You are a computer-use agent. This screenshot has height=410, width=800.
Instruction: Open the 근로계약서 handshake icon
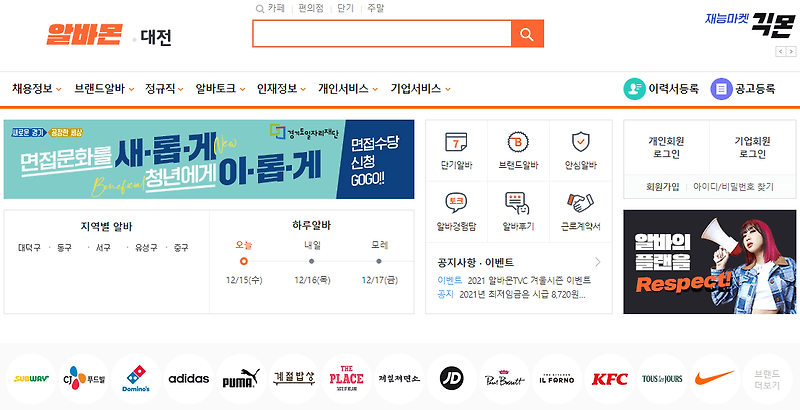[x=581, y=203]
